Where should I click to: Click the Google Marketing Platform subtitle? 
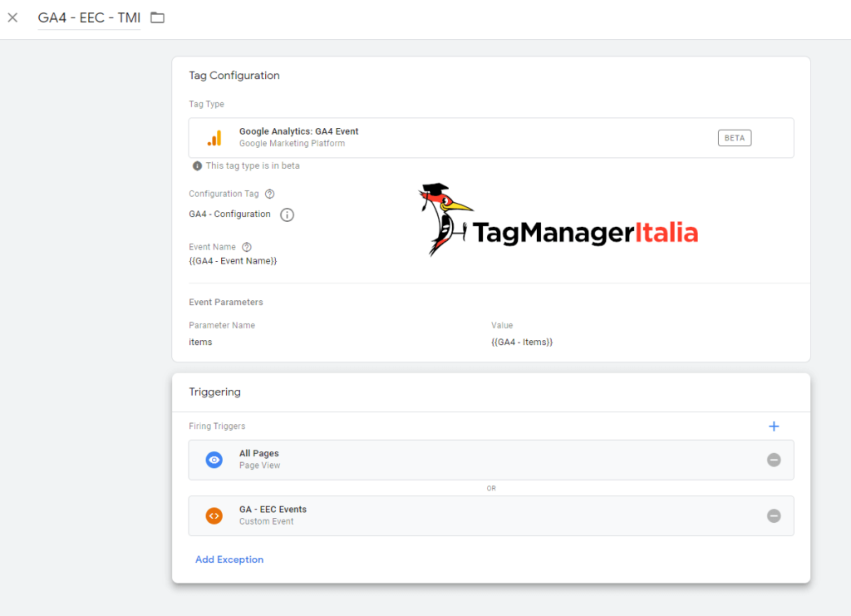coord(292,144)
